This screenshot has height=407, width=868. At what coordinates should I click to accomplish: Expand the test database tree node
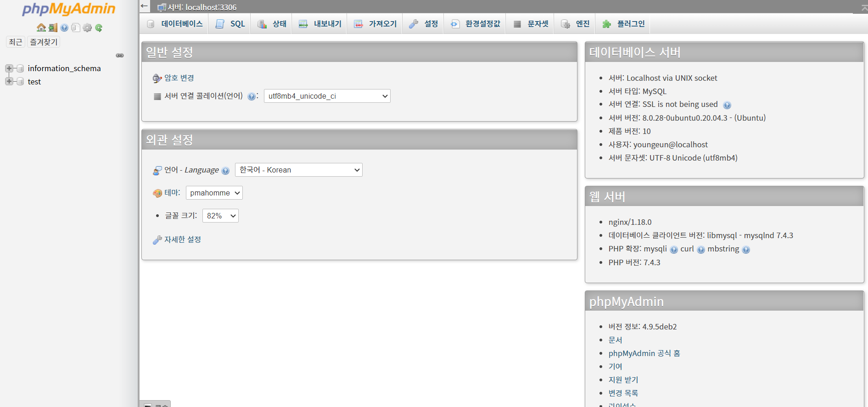(x=9, y=82)
